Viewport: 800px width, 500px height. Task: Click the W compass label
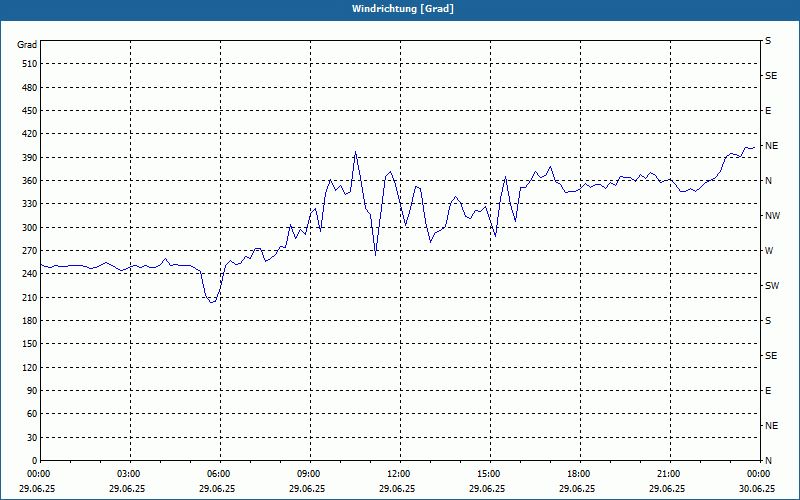point(769,251)
